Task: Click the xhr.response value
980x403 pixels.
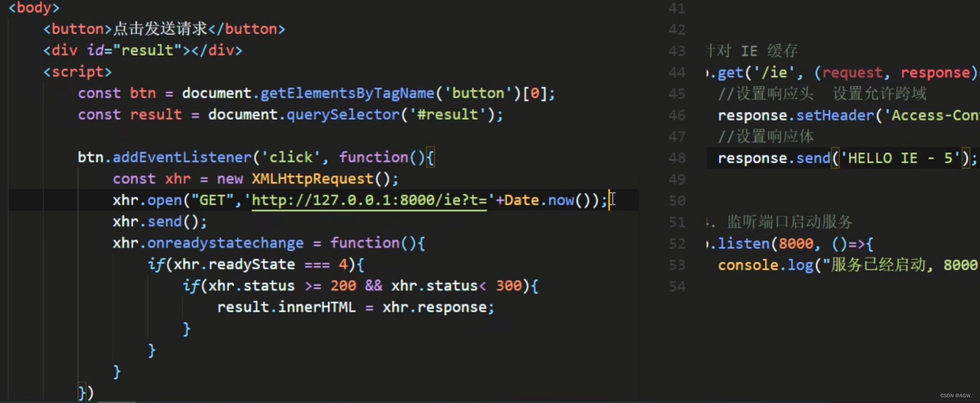Action: click(435, 307)
